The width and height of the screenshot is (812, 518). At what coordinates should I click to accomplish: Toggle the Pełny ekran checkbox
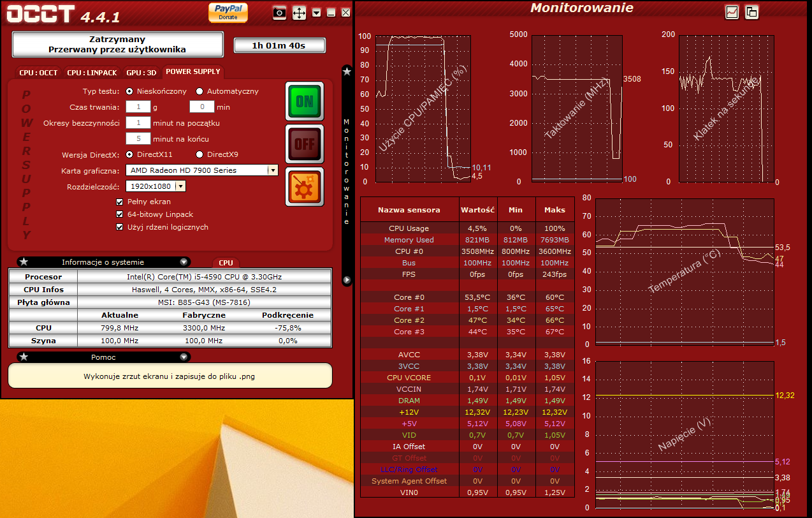click(x=120, y=202)
